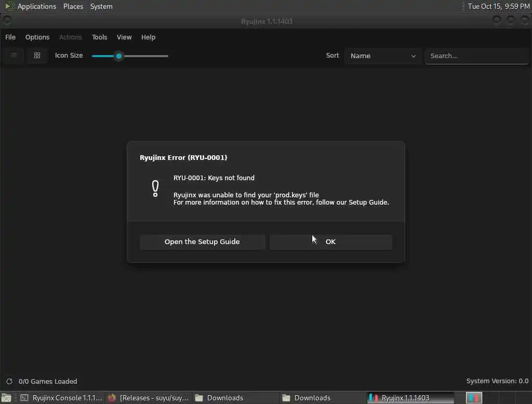Select the Ryujinx 1.1.1403 taskbar entry
This screenshot has width=532, height=404.
pos(411,398)
